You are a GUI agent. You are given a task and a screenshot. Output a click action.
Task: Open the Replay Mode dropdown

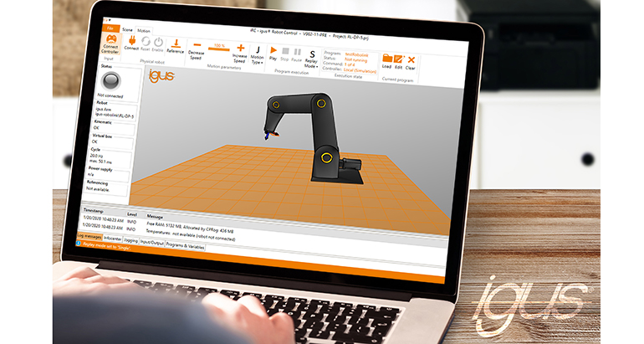[311, 59]
